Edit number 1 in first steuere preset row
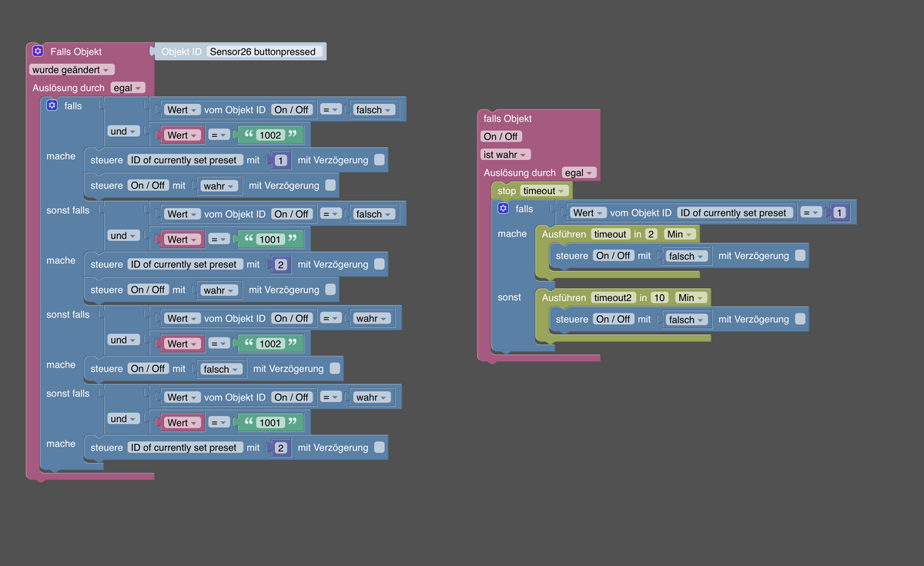Screen dimensions: 924x566 280,160
